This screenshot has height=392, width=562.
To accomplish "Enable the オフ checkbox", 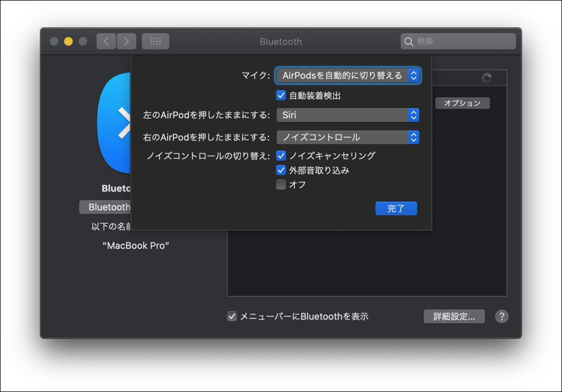I will coord(281,184).
